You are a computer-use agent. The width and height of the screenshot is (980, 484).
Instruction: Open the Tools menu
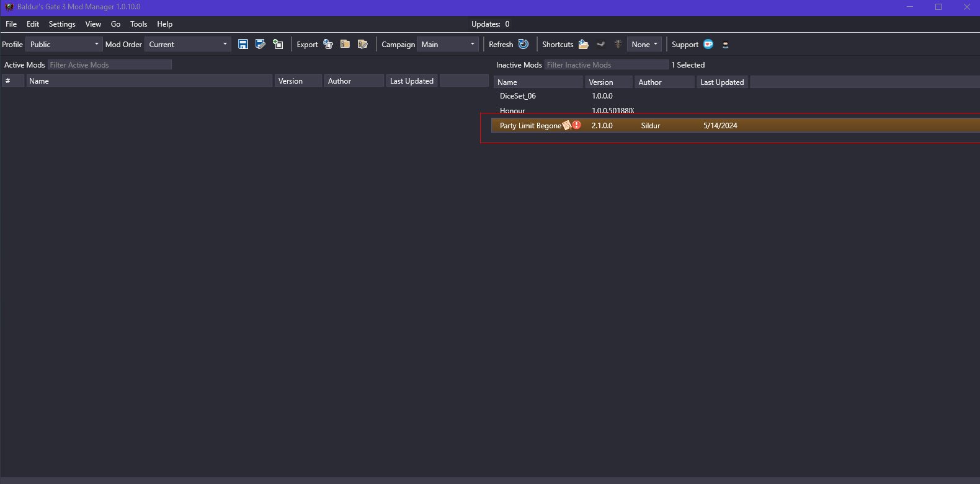[x=139, y=24]
